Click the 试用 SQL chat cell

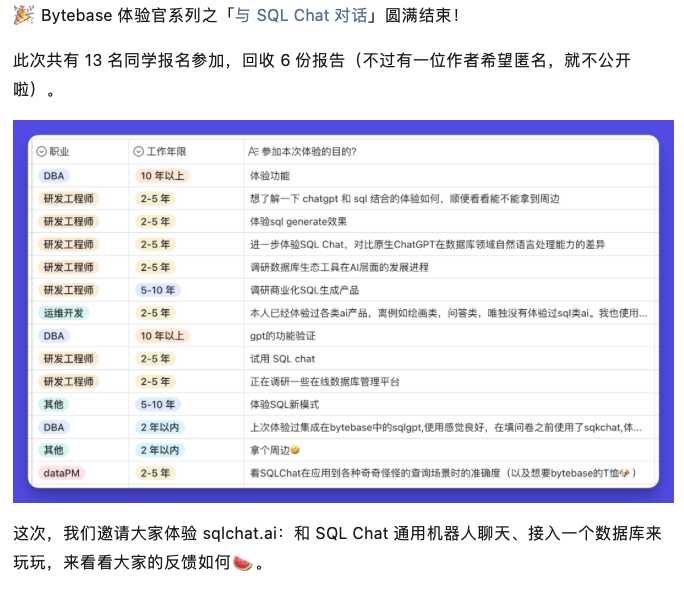(x=451, y=358)
